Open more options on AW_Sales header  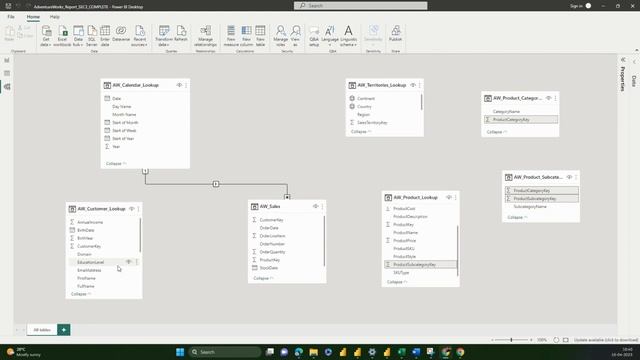[x=322, y=206]
